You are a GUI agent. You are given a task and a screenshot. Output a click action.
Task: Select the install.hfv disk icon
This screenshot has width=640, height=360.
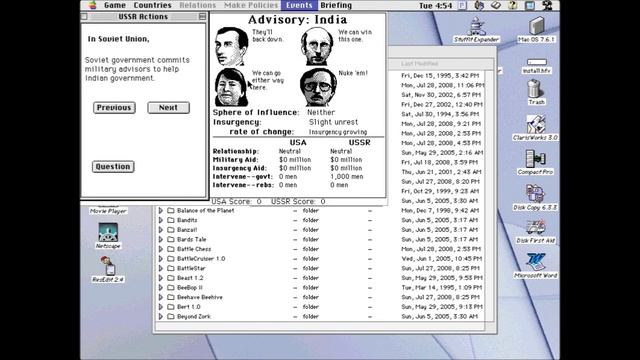[x=536, y=62]
